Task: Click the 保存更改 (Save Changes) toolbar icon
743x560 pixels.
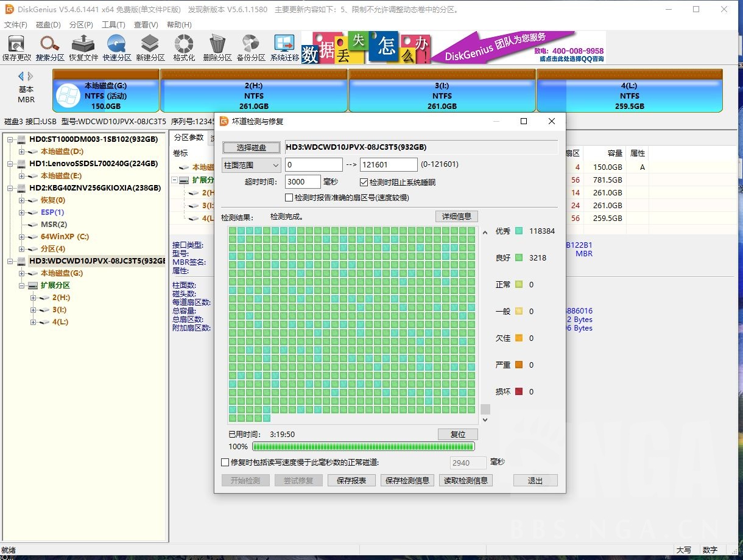Action: pos(16,44)
